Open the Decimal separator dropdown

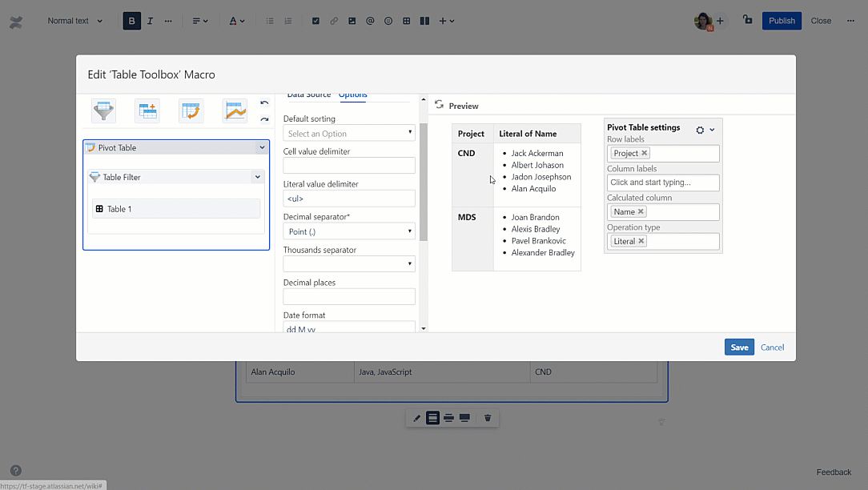click(x=348, y=231)
